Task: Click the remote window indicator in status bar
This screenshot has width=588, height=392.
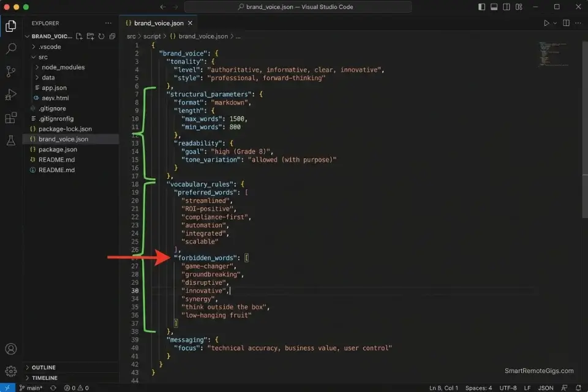Action: (7, 388)
